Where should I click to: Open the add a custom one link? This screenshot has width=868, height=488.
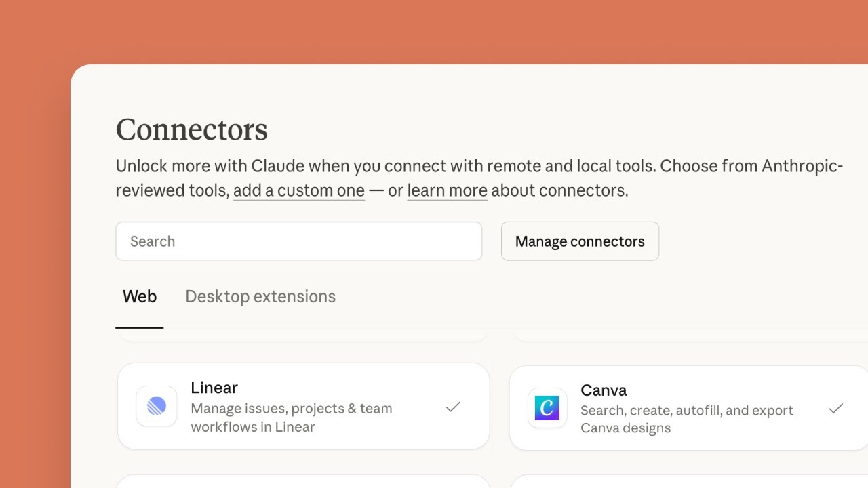pyautogui.click(x=298, y=190)
